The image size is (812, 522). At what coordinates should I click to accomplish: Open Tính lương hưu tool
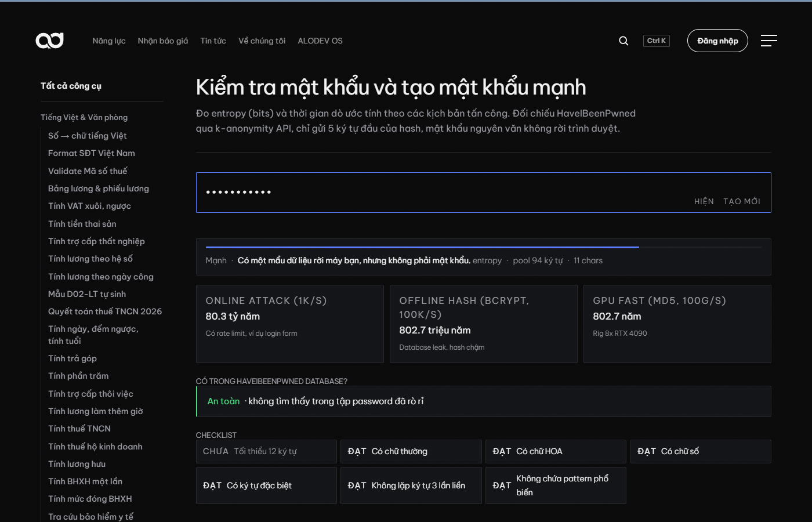click(77, 464)
